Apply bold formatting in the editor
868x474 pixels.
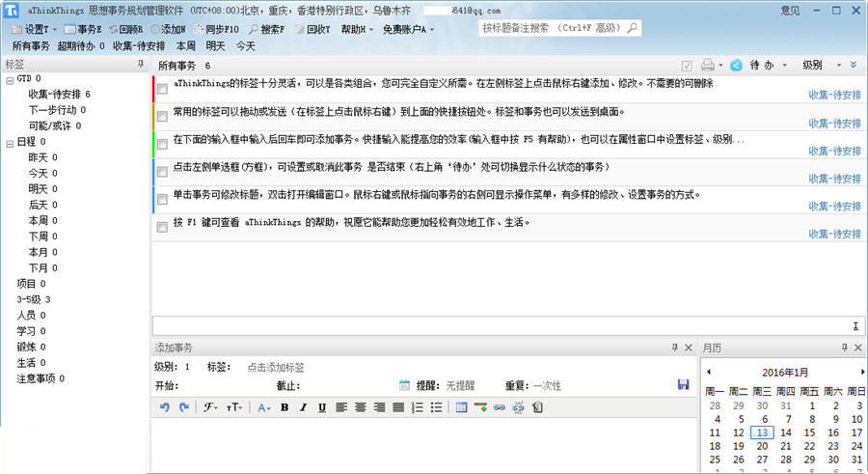(285, 407)
